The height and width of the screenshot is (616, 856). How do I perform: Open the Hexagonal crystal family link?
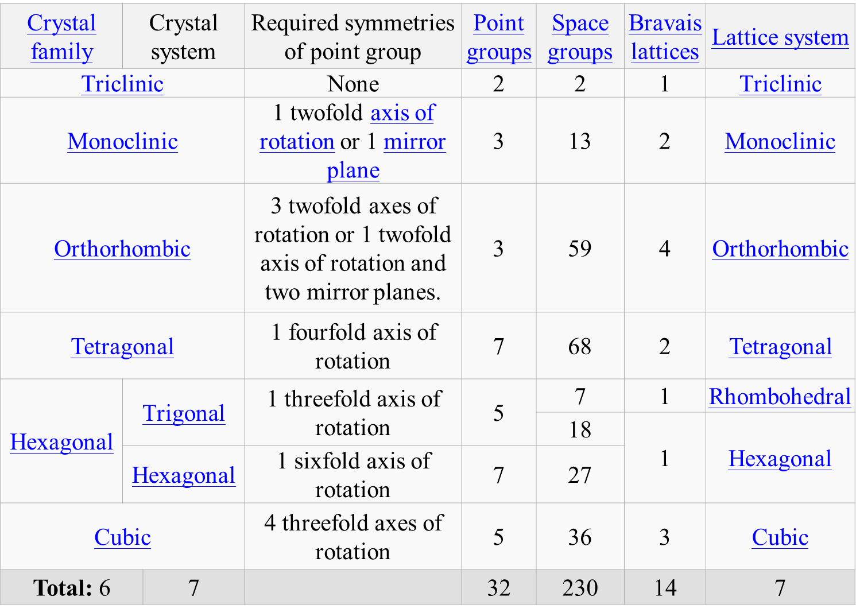point(61,442)
